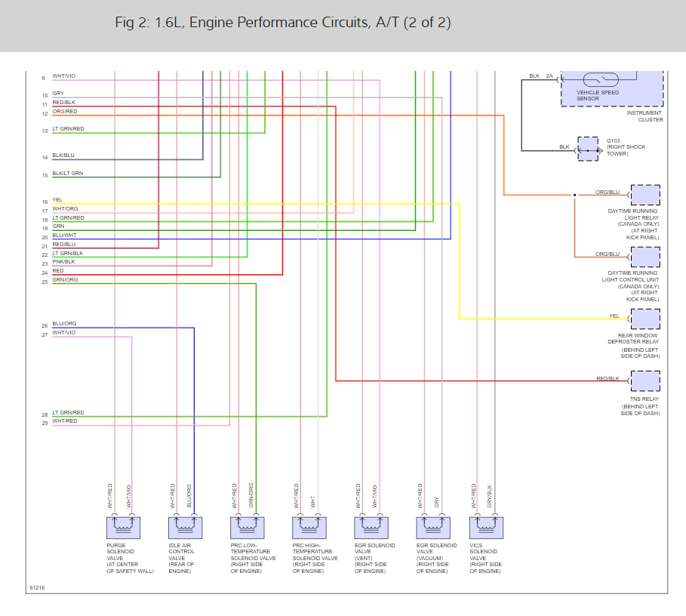
Task: Click the ORG/BLU label at the Light Control Unit
Action: pos(608,254)
